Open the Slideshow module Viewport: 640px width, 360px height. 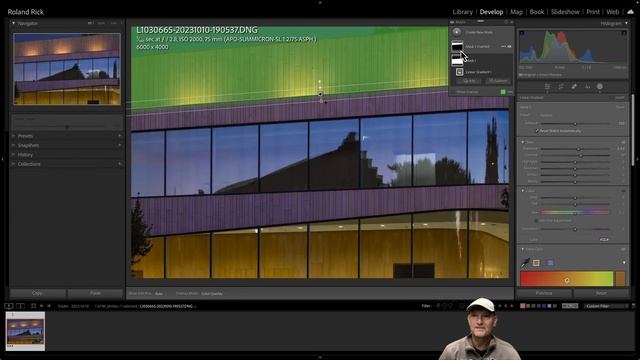(565, 12)
